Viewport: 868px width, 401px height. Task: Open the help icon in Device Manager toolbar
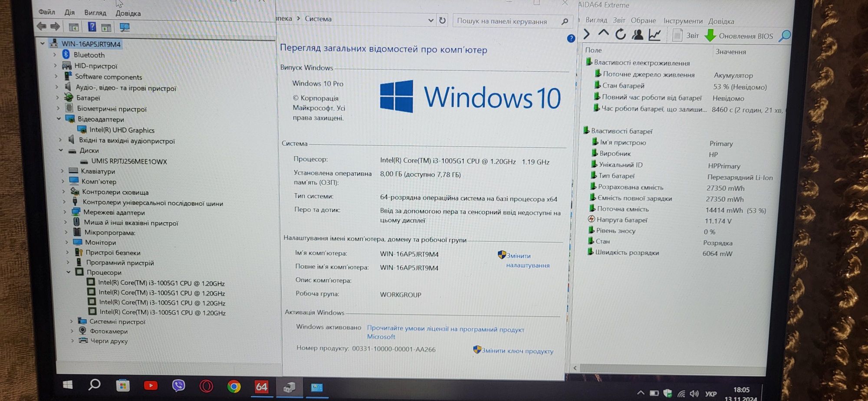coord(92,27)
